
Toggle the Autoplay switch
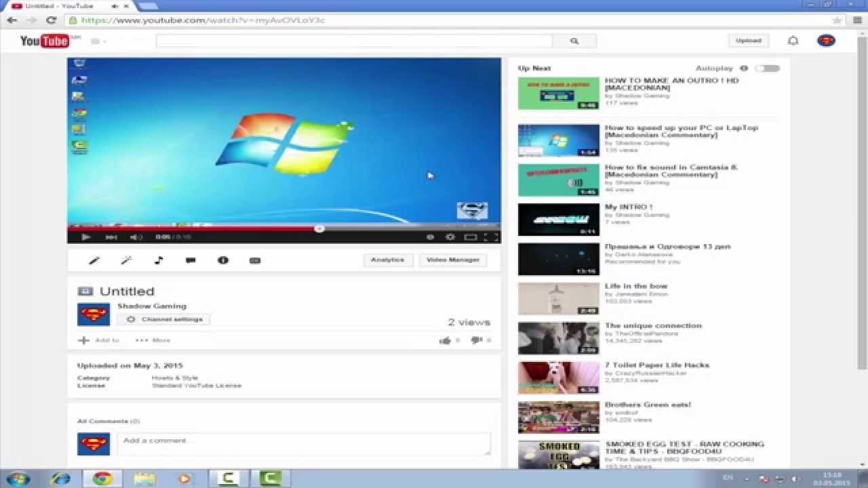click(x=768, y=68)
